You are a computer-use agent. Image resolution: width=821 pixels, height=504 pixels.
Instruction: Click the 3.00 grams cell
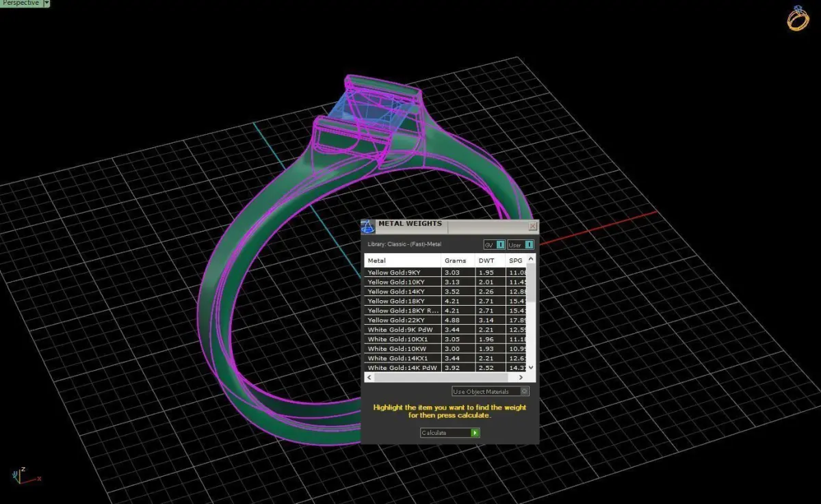coord(458,349)
